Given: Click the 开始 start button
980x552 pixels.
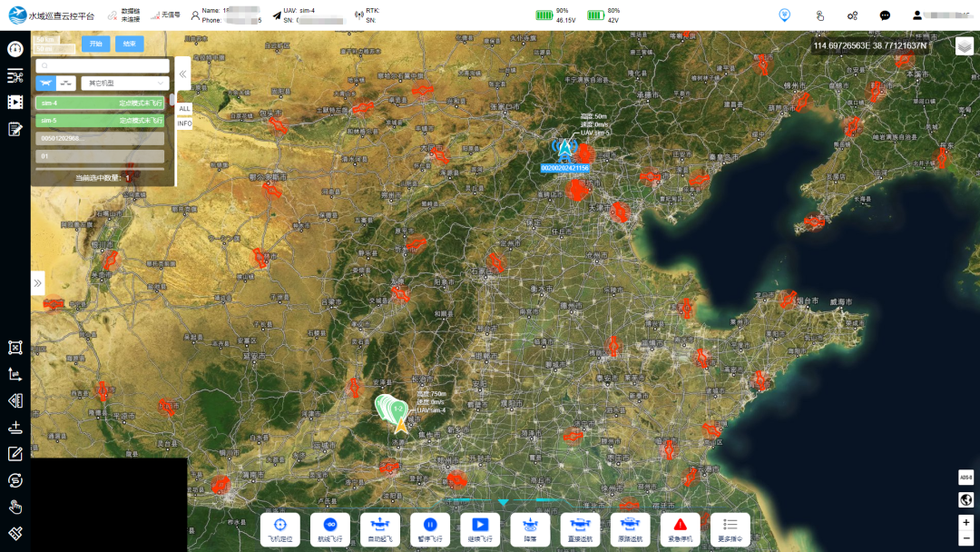Looking at the screenshot, I should 95,44.
